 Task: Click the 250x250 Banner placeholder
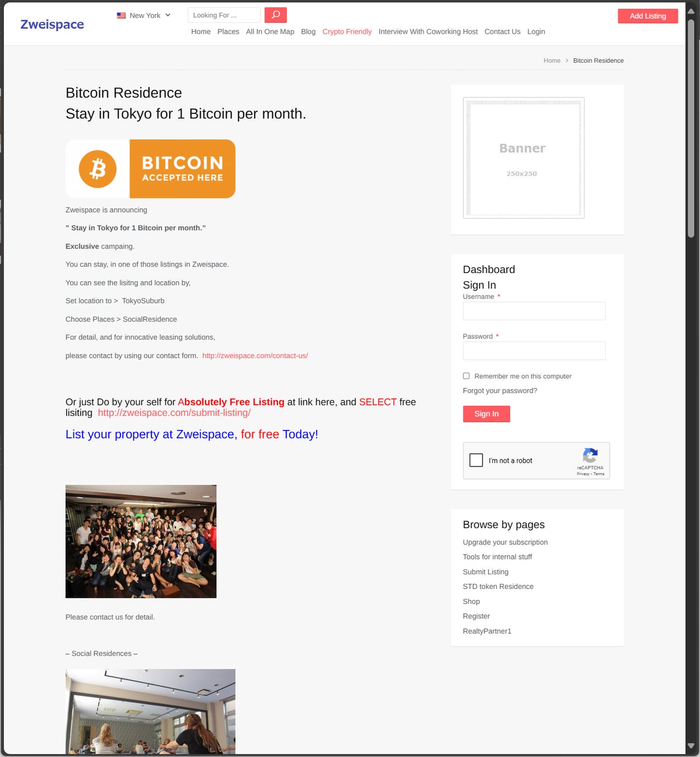pos(523,158)
